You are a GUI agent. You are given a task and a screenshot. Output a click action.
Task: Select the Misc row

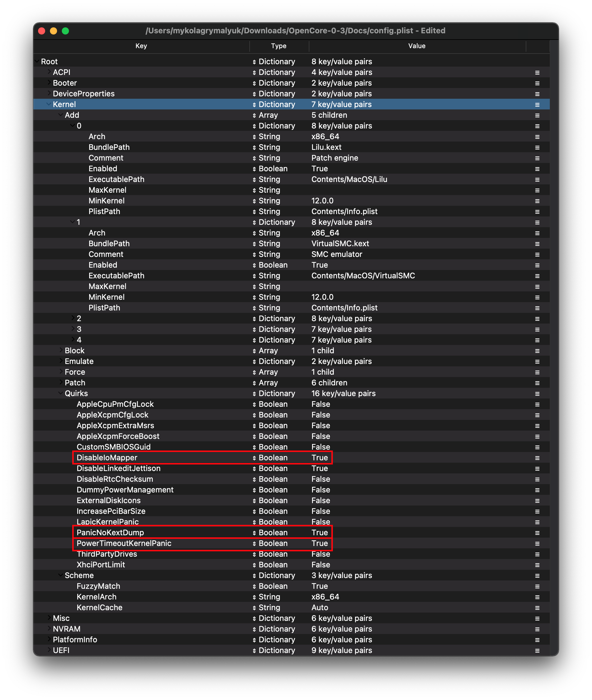coord(61,618)
